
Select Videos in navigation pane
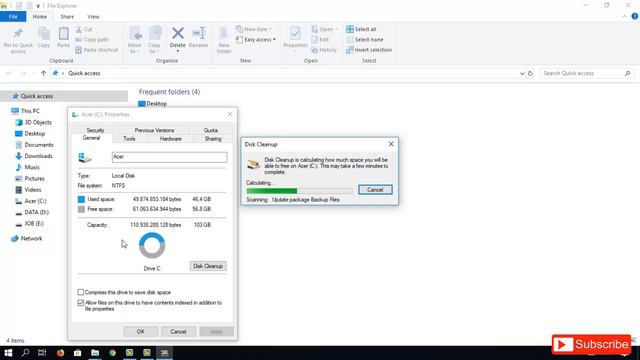(28, 190)
